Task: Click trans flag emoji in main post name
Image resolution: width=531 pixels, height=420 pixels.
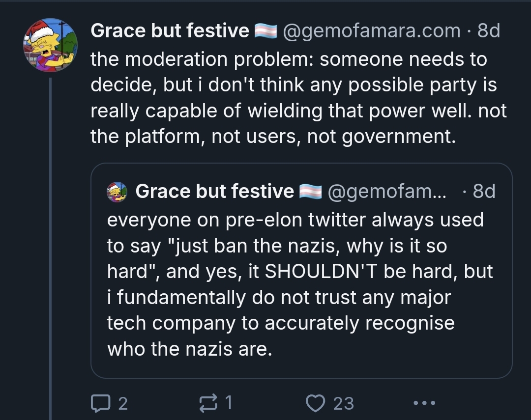Action: click(265, 31)
